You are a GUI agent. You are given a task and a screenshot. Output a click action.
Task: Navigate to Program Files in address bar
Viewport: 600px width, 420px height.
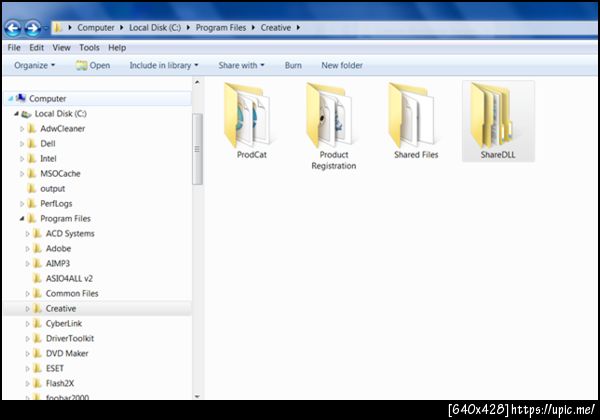point(221,28)
